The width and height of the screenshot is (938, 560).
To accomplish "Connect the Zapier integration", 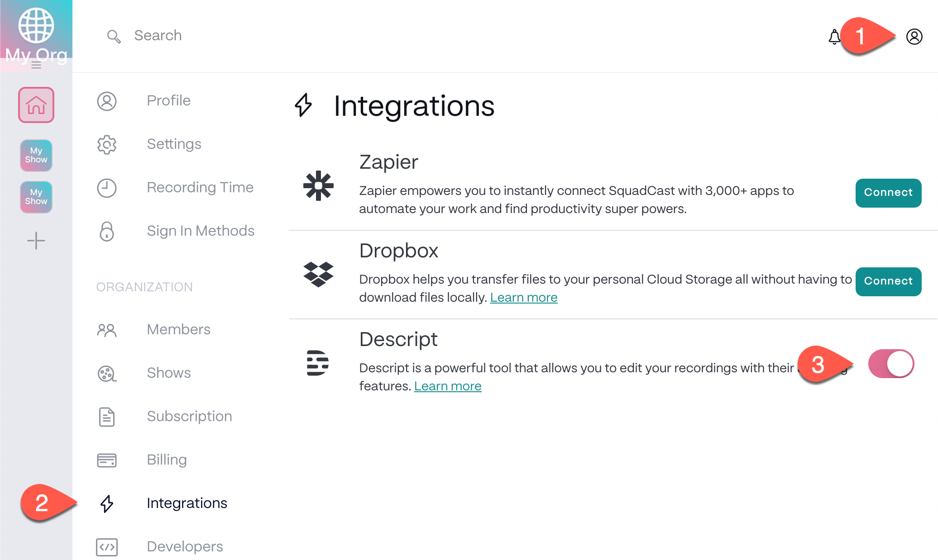I will (888, 193).
